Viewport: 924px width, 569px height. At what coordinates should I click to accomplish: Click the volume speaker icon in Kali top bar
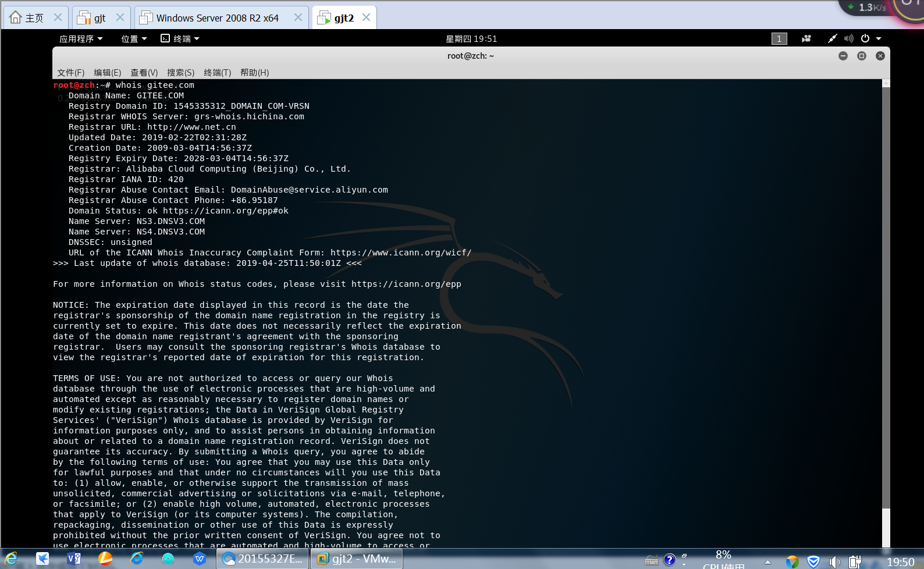coord(848,38)
